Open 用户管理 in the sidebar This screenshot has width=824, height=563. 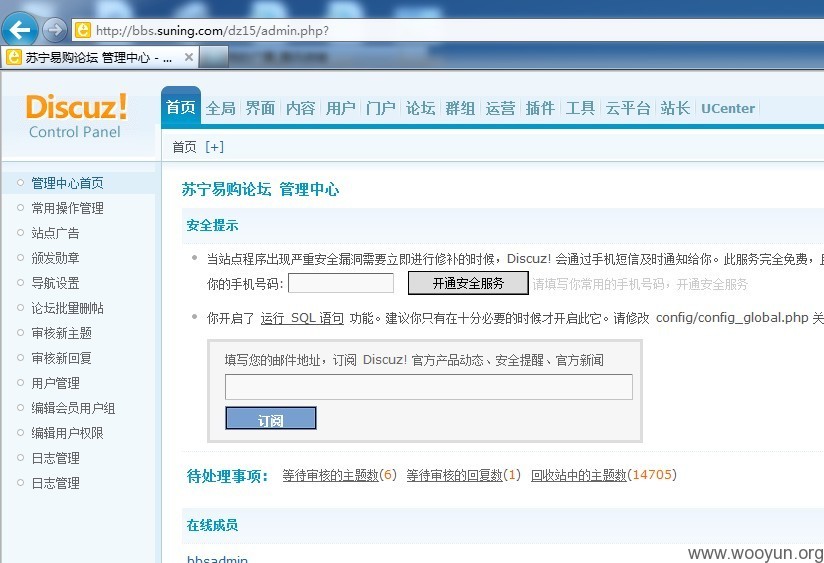point(55,383)
